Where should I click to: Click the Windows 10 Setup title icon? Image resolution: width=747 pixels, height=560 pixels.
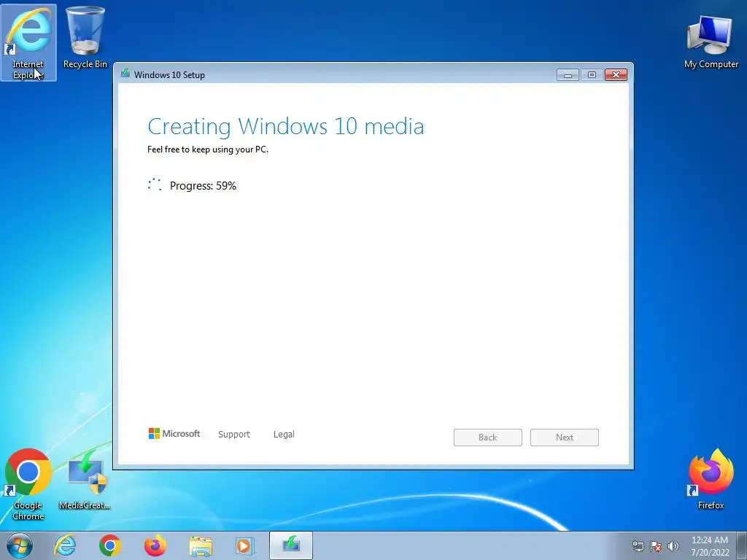[x=125, y=74]
